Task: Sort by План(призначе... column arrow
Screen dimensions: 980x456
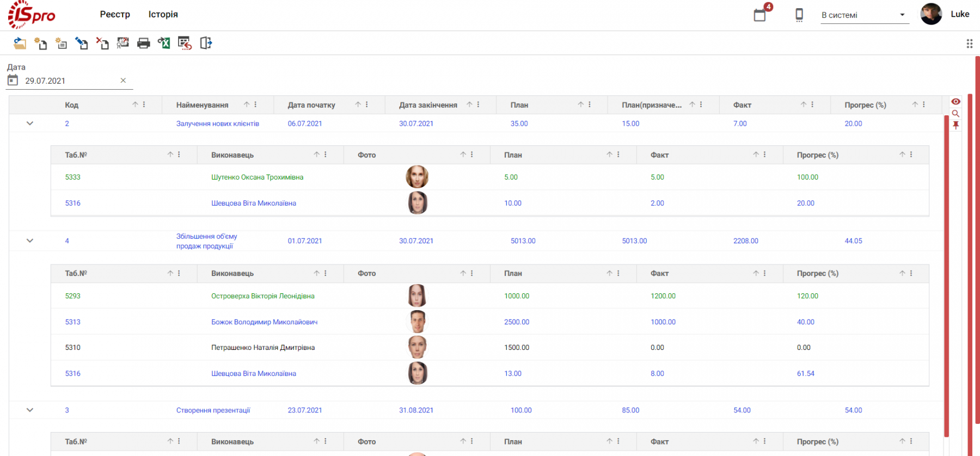Action: pyautogui.click(x=693, y=104)
